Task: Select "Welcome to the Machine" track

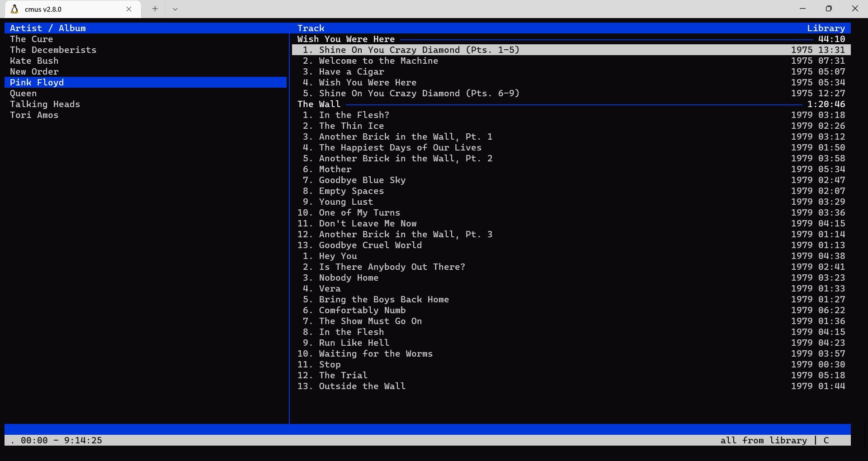Action: coord(571,61)
